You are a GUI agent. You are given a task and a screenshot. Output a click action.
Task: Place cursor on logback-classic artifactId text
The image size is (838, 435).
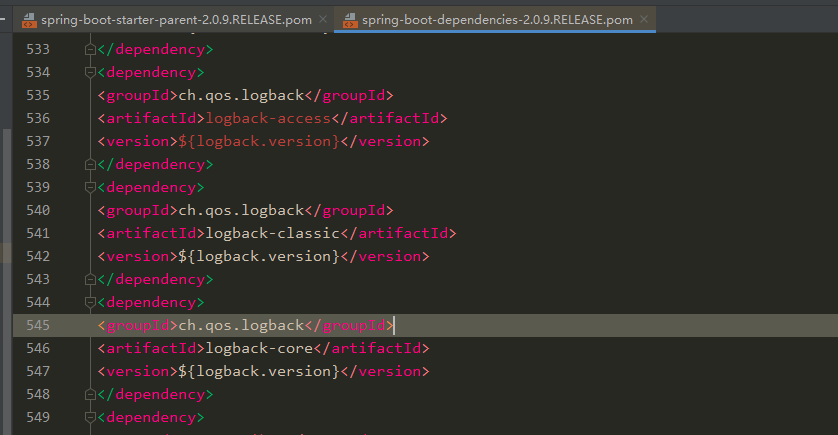pos(273,233)
